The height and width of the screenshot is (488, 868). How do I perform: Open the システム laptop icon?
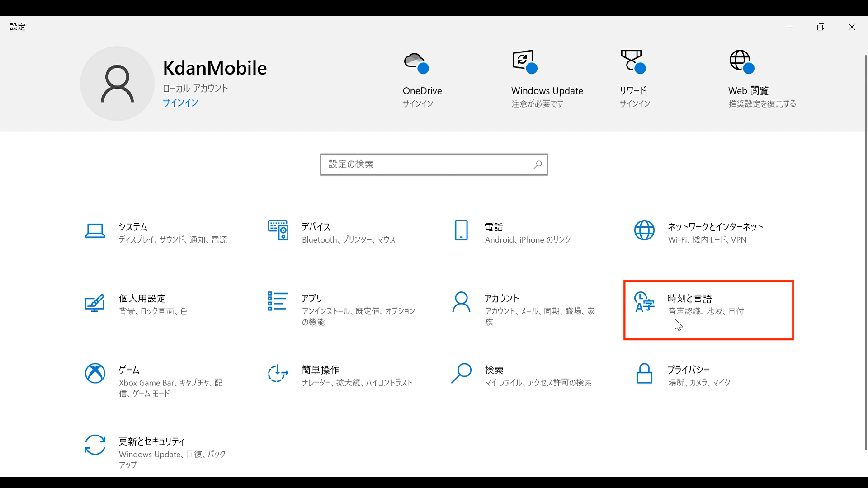click(x=95, y=231)
